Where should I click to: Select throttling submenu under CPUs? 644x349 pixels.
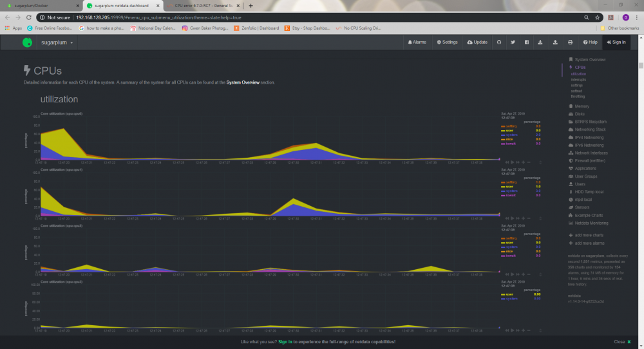(x=578, y=97)
